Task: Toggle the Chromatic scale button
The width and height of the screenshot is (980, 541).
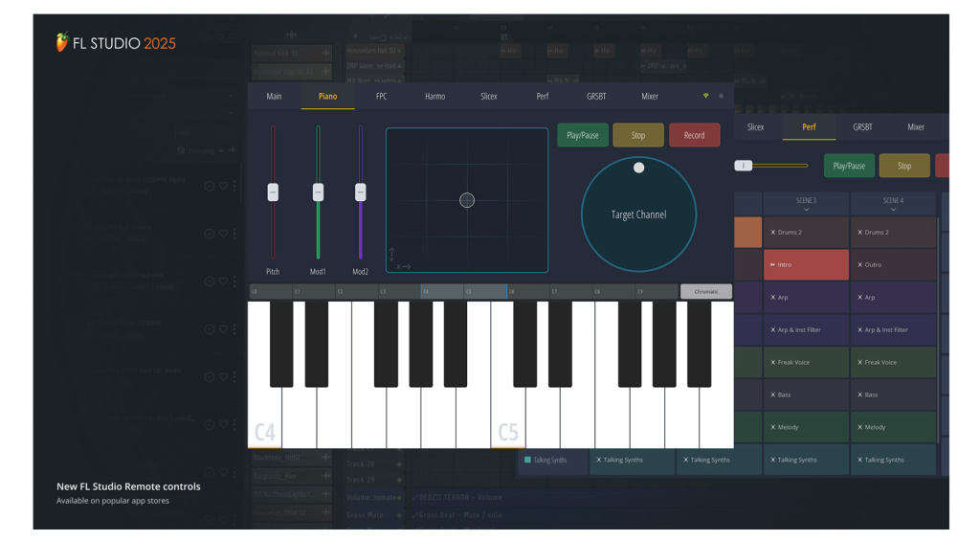Action: tap(706, 291)
